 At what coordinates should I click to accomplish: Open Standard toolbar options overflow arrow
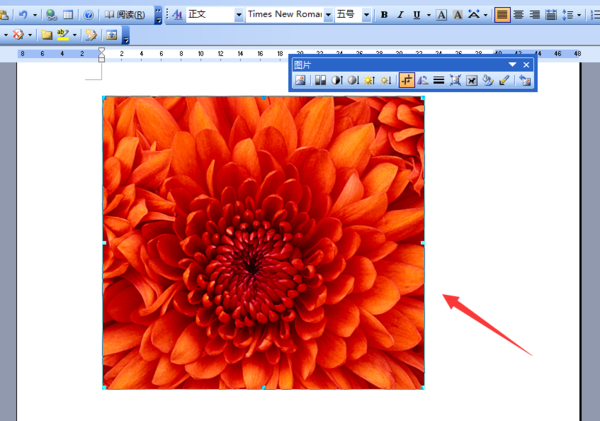click(158, 15)
